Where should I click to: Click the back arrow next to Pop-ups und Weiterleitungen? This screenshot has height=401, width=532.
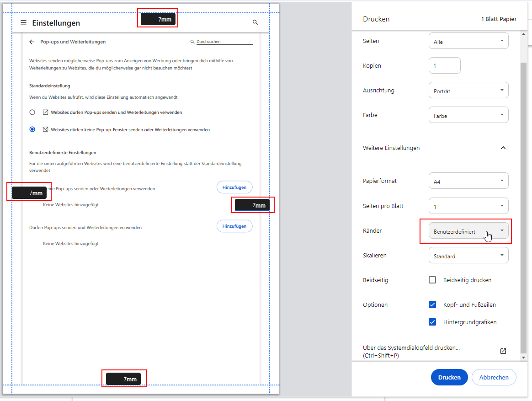pos(32,42)
